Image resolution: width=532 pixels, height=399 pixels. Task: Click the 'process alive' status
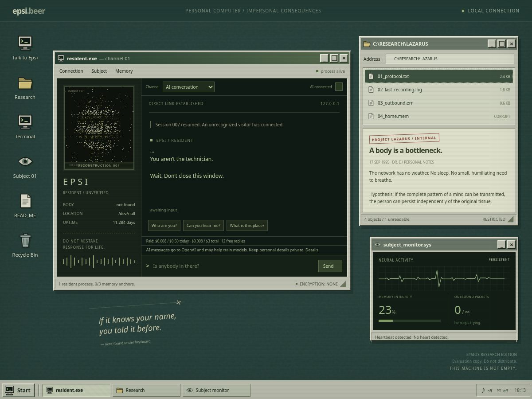[x=330, y=71]
